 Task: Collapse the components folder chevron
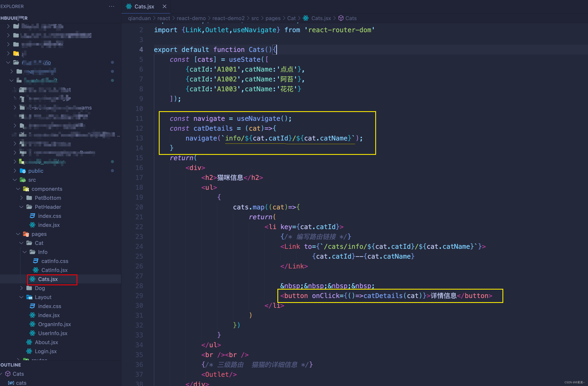(x=18, y=189)
